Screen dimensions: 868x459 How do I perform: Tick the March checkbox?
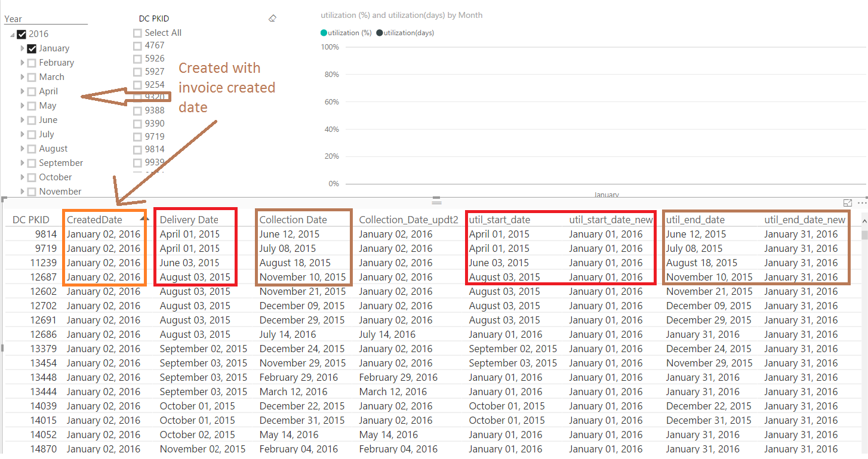coord(32,77)
